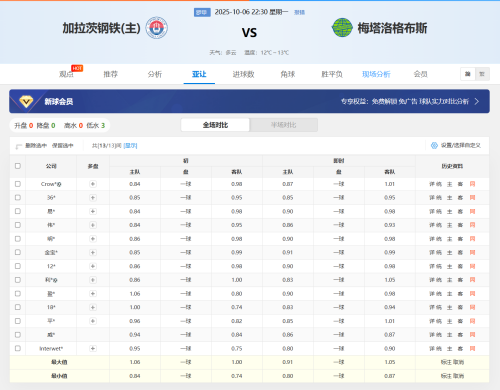Click the red 同 icon in 18* row
Screen dimensions: 500x390
coord(472,307)
